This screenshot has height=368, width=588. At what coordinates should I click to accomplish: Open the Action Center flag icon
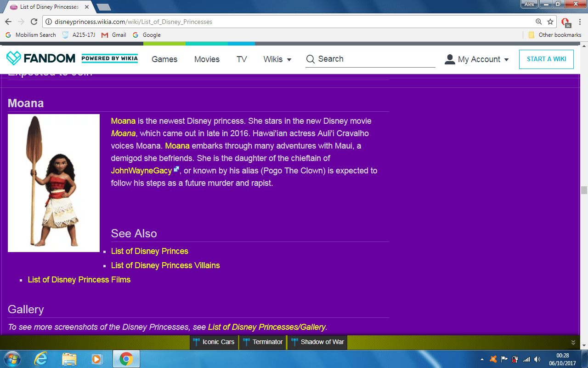coord(504,359)
